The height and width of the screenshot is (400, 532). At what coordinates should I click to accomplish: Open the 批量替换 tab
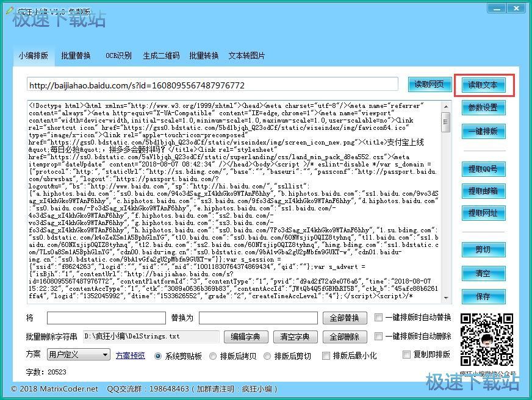click(76, 55)
